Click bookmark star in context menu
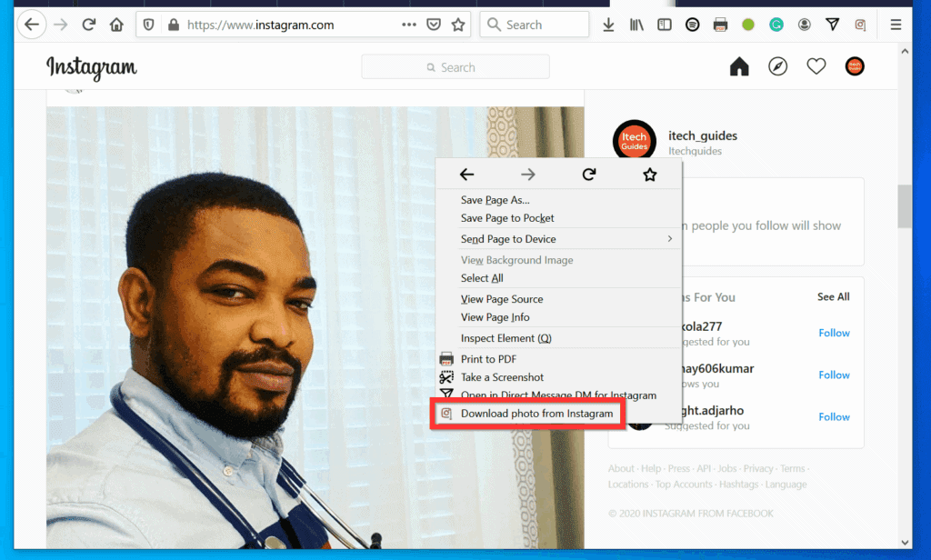 pos(649,175)
